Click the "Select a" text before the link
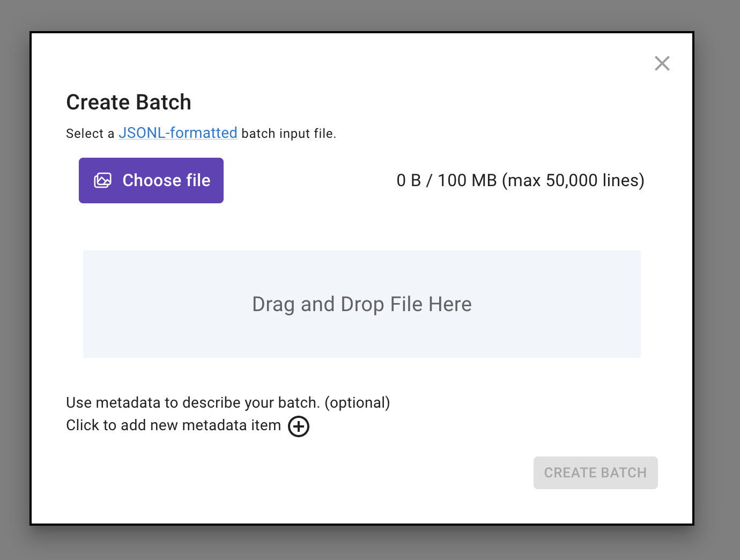 click(x=90, y=134)
